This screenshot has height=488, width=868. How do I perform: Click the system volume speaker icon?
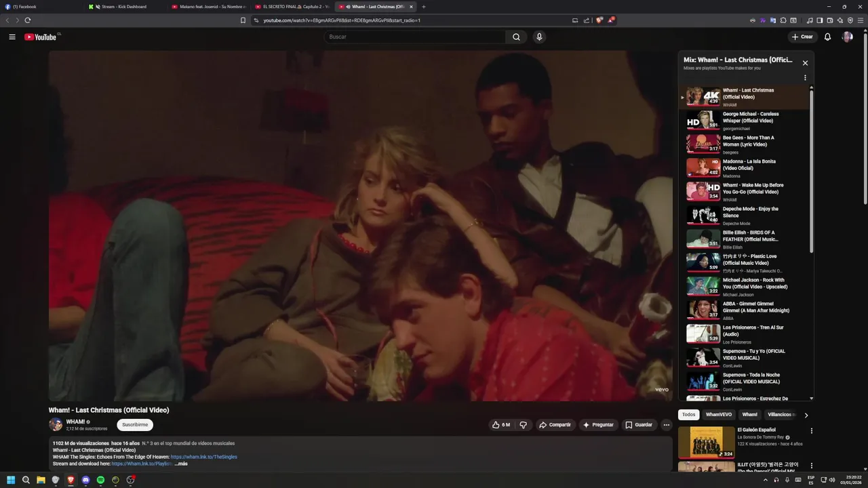[x=833, y=480]
